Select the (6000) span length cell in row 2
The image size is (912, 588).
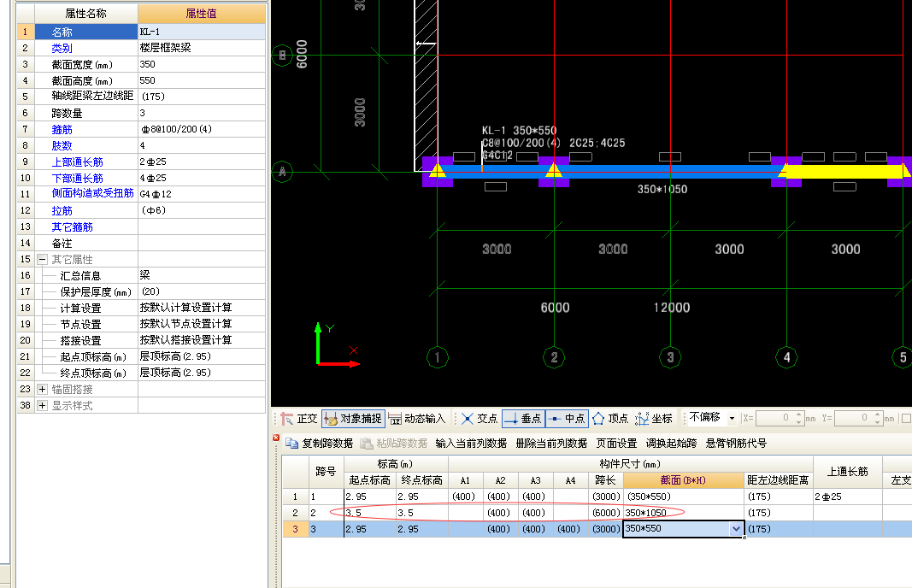click(605, 513)
